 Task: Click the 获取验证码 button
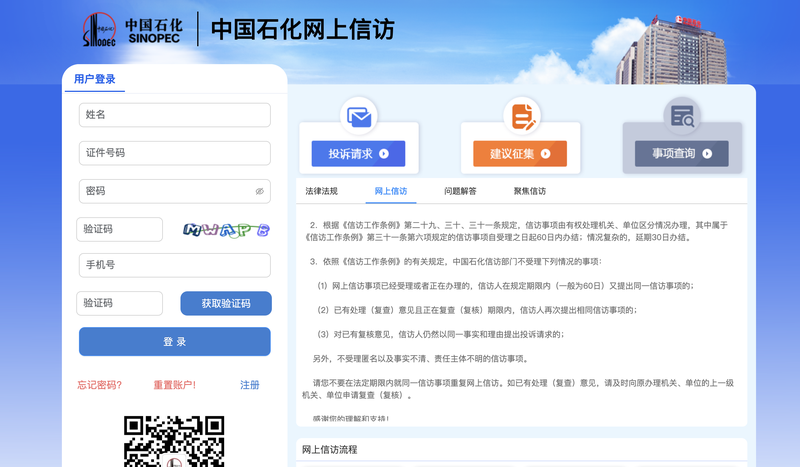(226, 304)
